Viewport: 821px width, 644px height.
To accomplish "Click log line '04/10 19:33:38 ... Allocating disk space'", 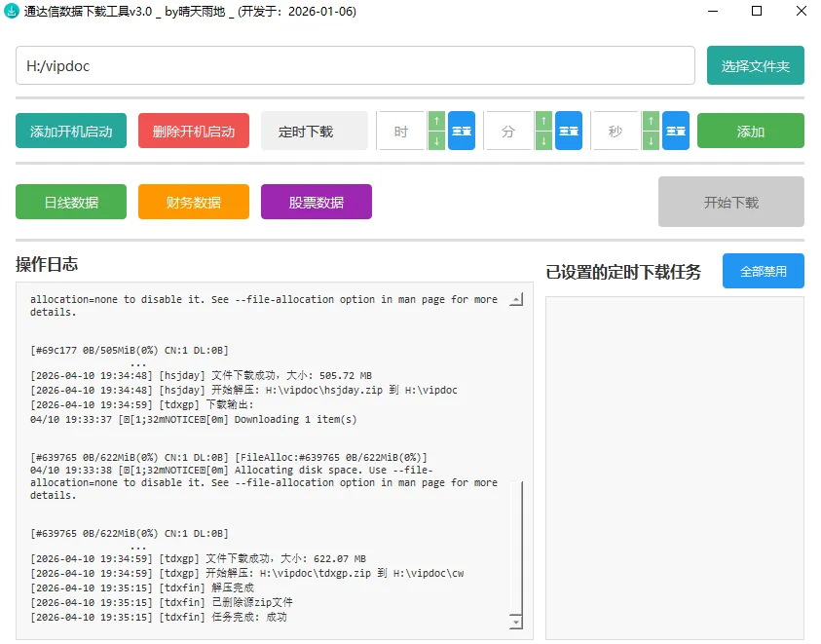I will (232, 470).
